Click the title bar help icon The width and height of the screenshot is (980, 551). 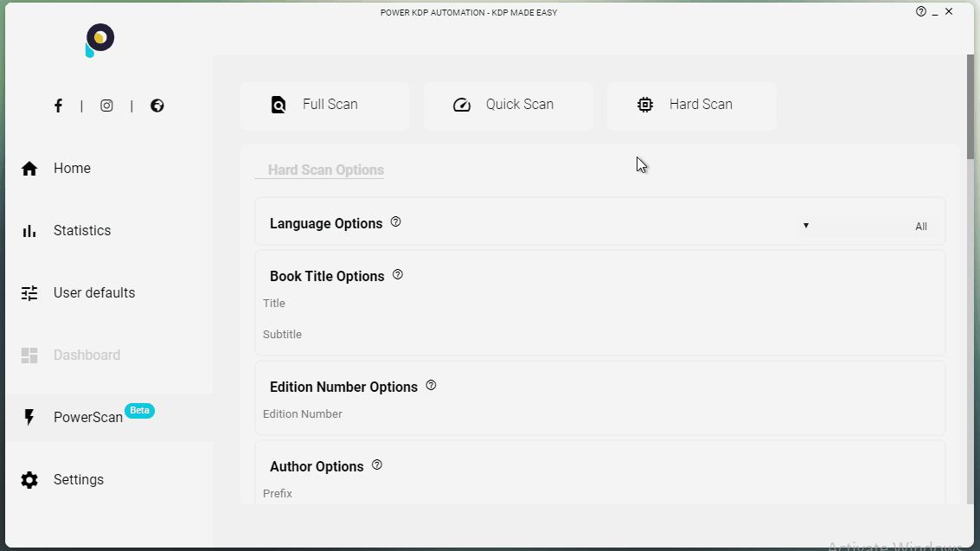[x=920, y=11]
